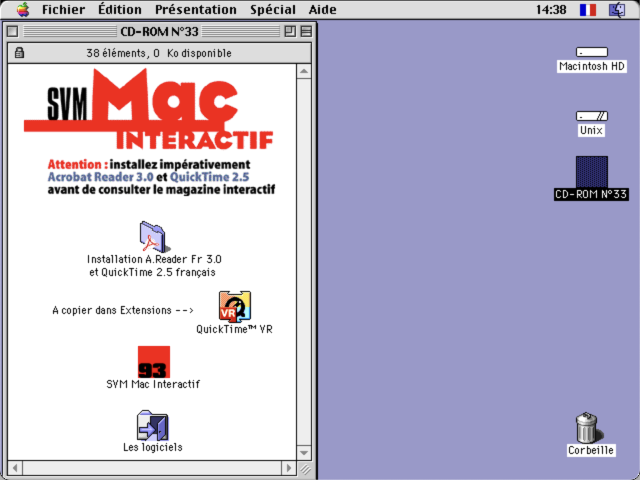The height and width of the screenshot is (480, 640).
Task: Select the Installation A.Reader folder icon
Action: coord(154,237)
